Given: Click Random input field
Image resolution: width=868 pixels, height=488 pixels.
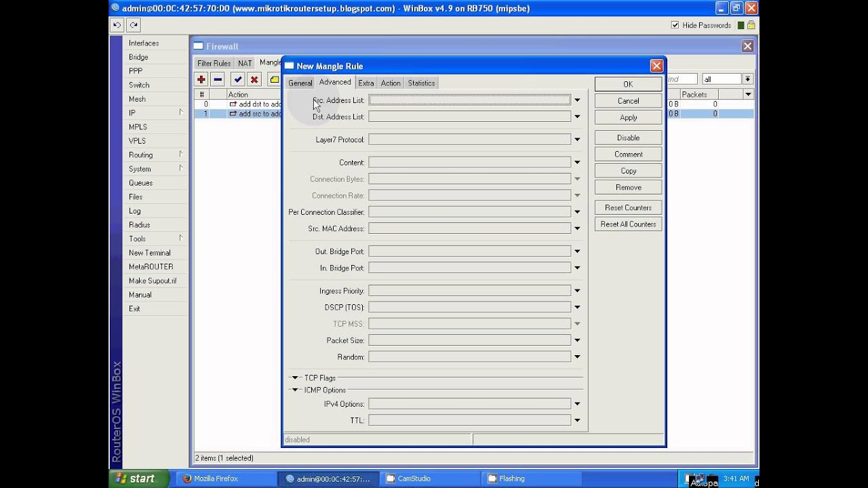Looking at the screenshot, I should (x=469, y=357).
